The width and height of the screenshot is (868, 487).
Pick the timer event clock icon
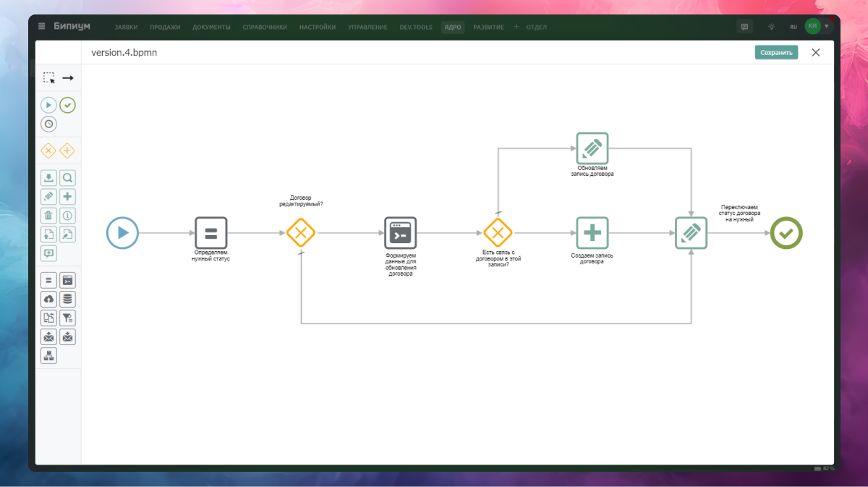(x=48, y=124)
